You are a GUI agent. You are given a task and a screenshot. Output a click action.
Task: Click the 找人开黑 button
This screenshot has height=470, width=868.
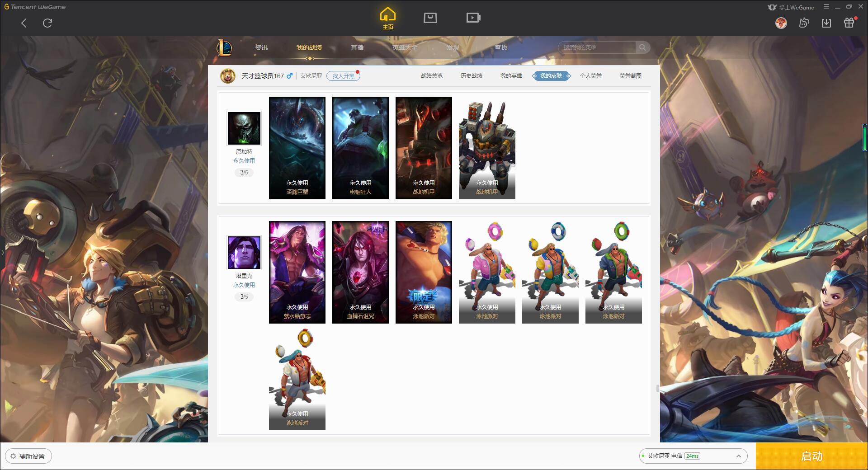344,76
